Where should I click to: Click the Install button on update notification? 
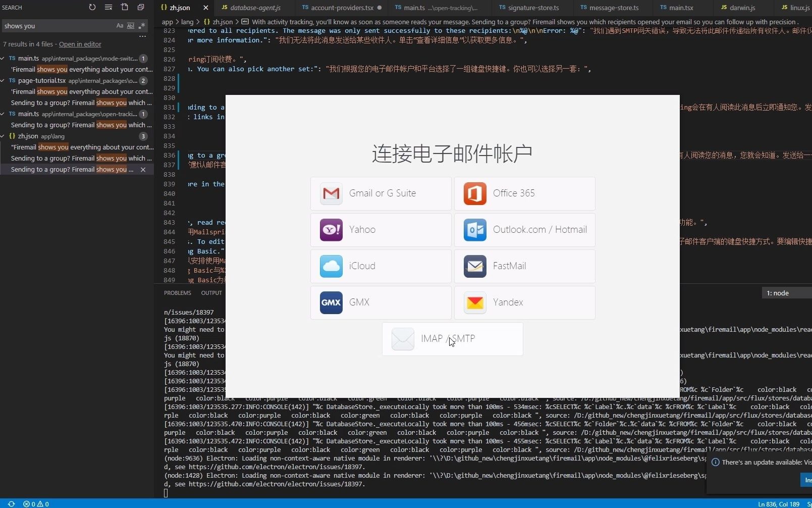[806, 480]
